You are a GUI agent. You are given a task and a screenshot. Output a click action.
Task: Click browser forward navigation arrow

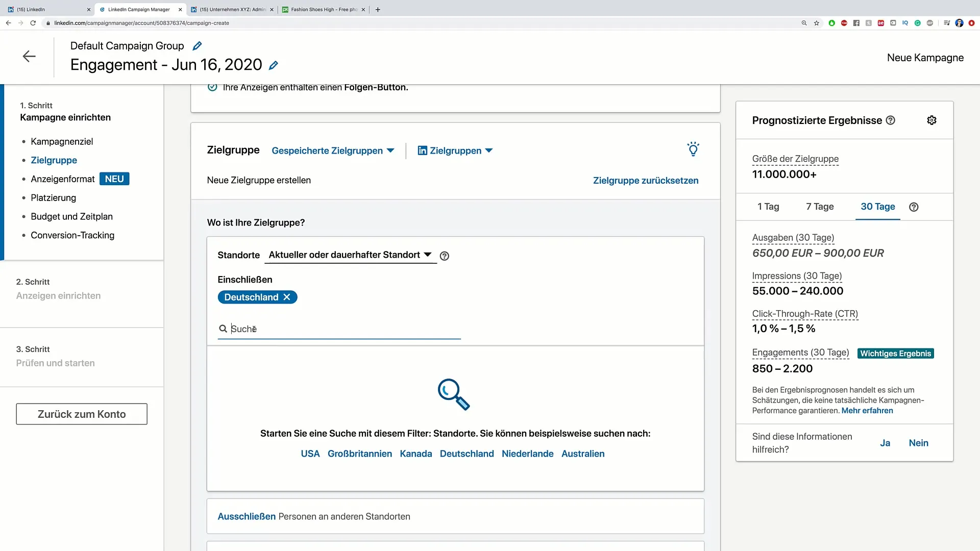pos(20,23)
